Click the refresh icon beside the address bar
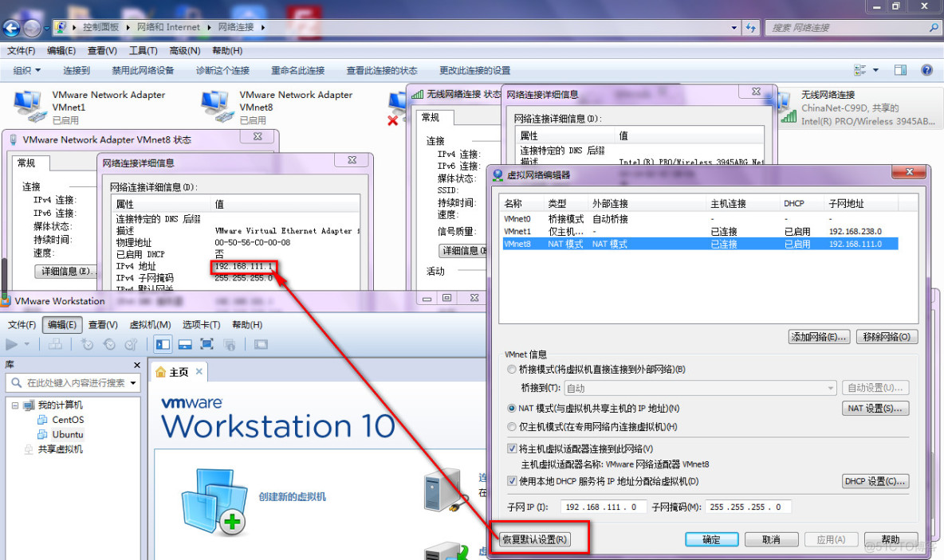944x560 pixels. [751, 28]
